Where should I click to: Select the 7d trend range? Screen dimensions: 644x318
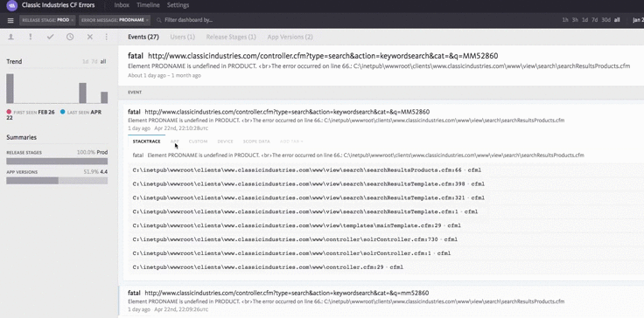tap(94, 61)
